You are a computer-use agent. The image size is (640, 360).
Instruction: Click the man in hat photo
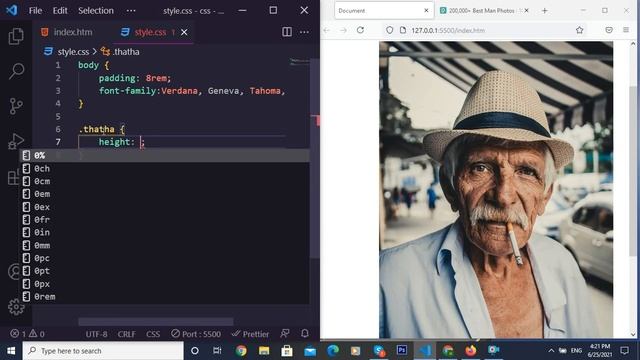pos(496,190)
